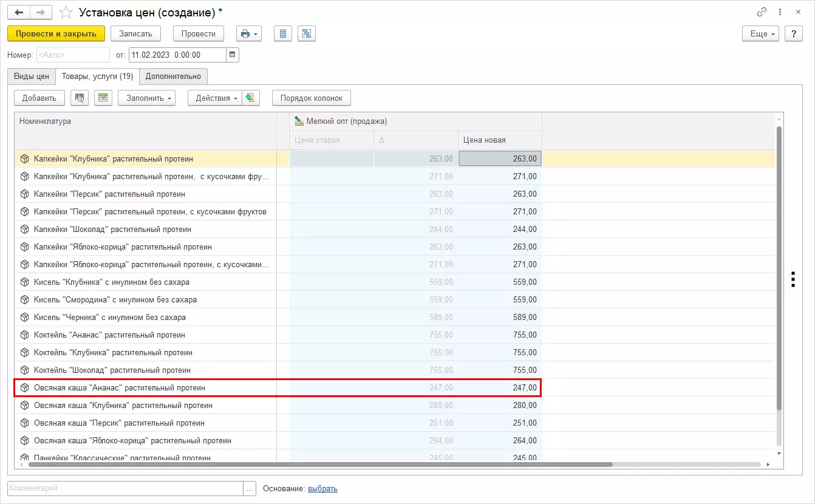The height and width of the screenshot is (504, 815).
Task: Add document to favorites with star icon
Action: click(x=66, y=12)
